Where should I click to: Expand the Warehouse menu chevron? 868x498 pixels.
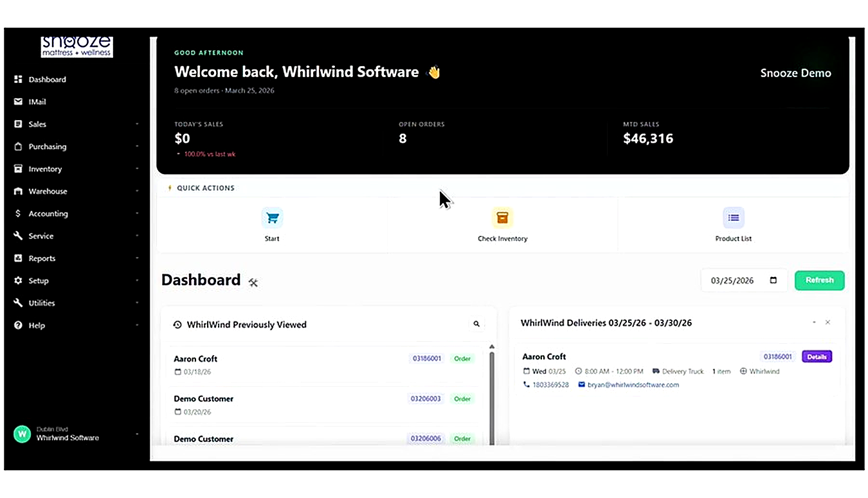137,191
